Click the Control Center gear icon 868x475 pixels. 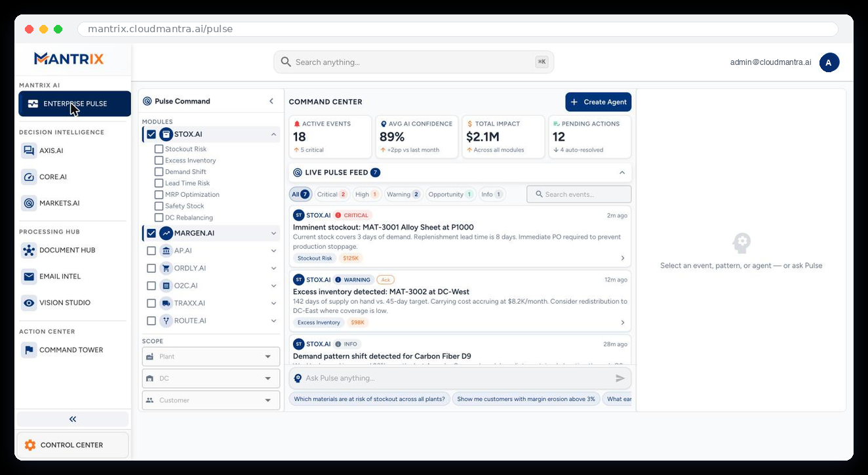pos(30,445)
